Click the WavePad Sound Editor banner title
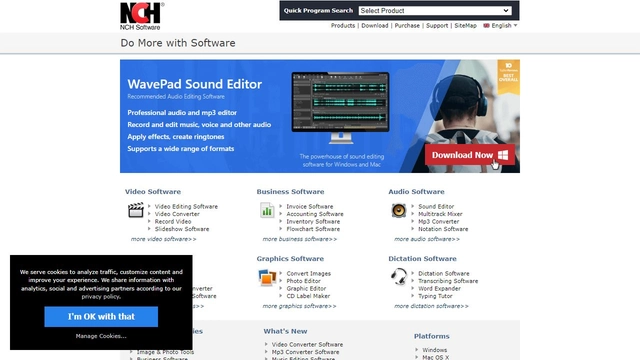The image size is (640, 360). (195, 84)
